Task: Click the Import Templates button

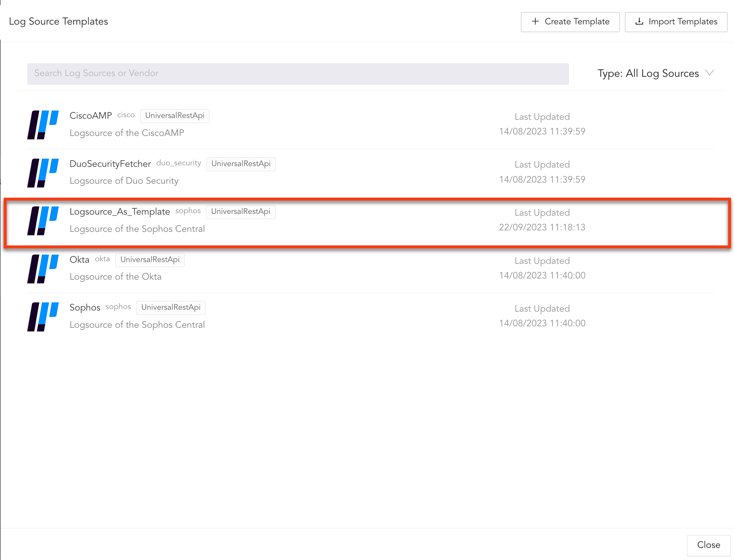Action: click(676, 22)
